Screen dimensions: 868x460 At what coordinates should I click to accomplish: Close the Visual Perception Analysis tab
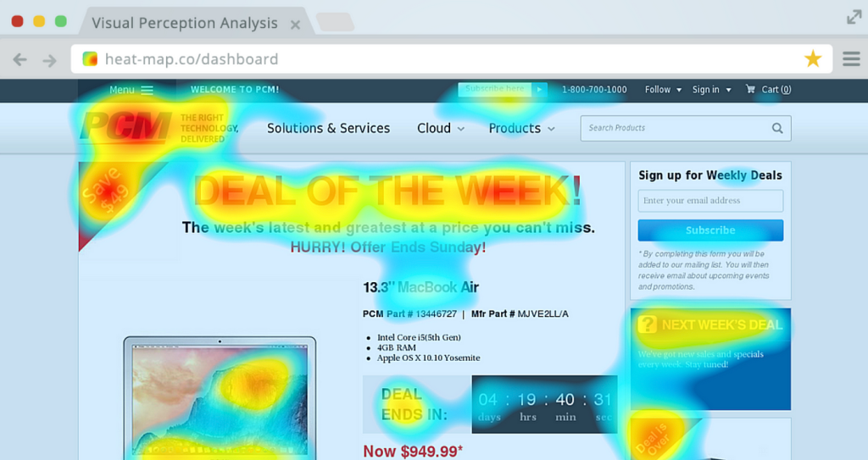pyautogui.click(x=295, y=25)
